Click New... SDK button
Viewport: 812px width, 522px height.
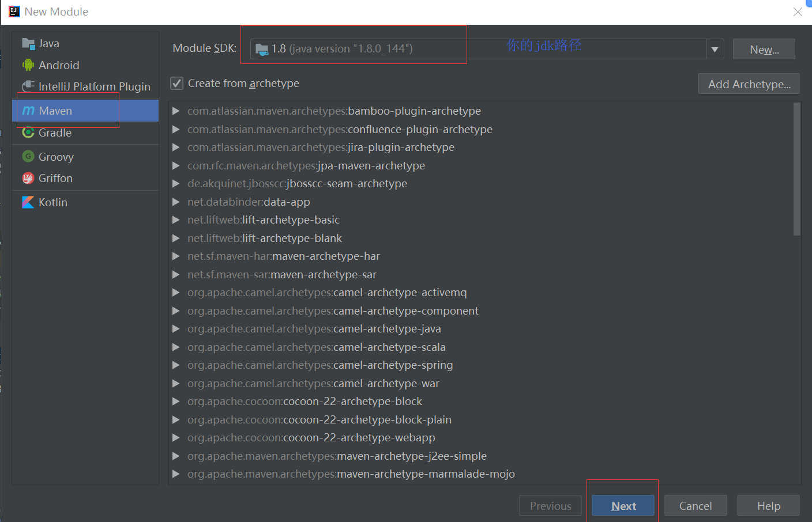click(764, 49)
